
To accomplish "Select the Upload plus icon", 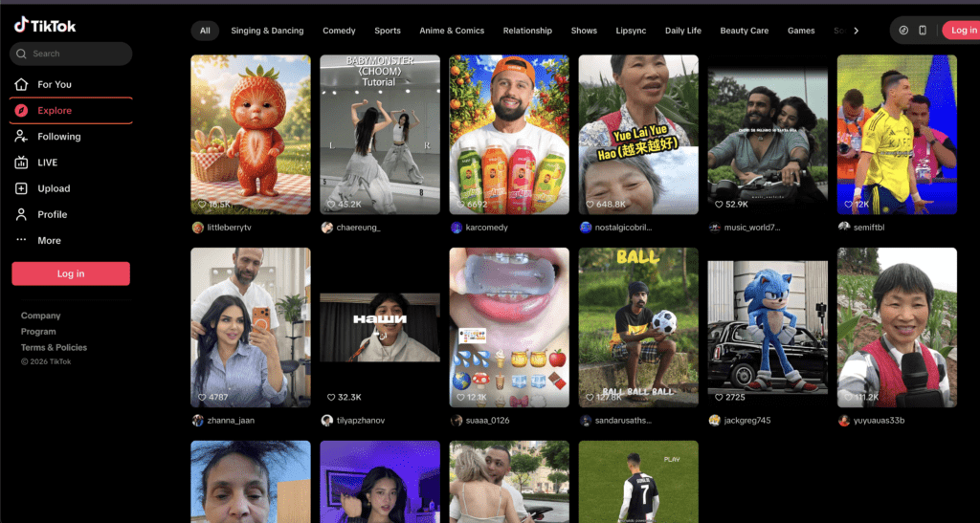I will tap(21, 188).
